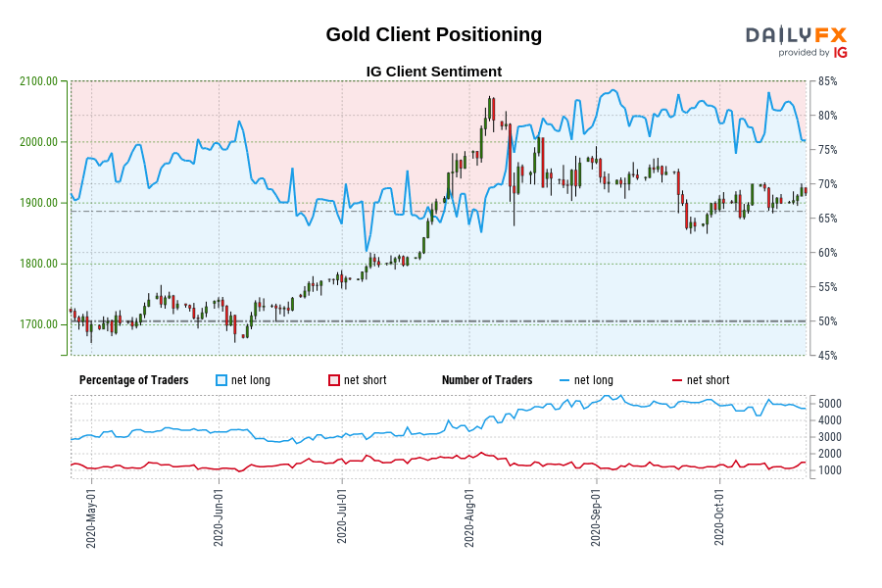This screenshot has width=882, height=588.
Task: Click the red net short line marker
Action: click(677, 381)
